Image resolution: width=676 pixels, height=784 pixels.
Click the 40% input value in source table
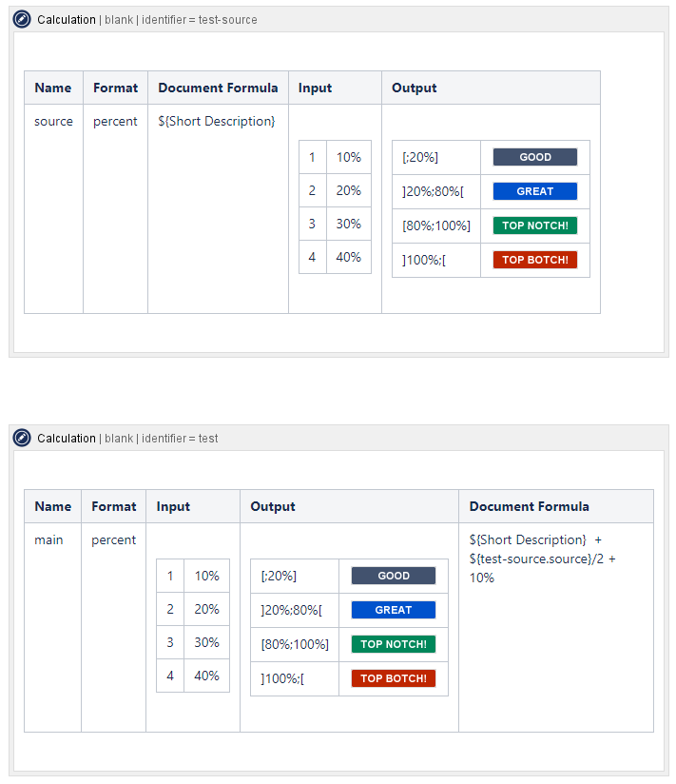pyautogui.click(x=348, y=257)
